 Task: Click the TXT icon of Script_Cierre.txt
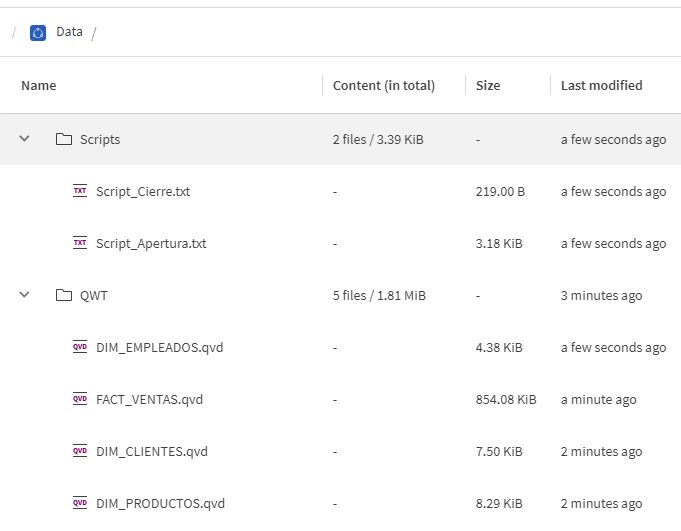[x=80, y=191]
